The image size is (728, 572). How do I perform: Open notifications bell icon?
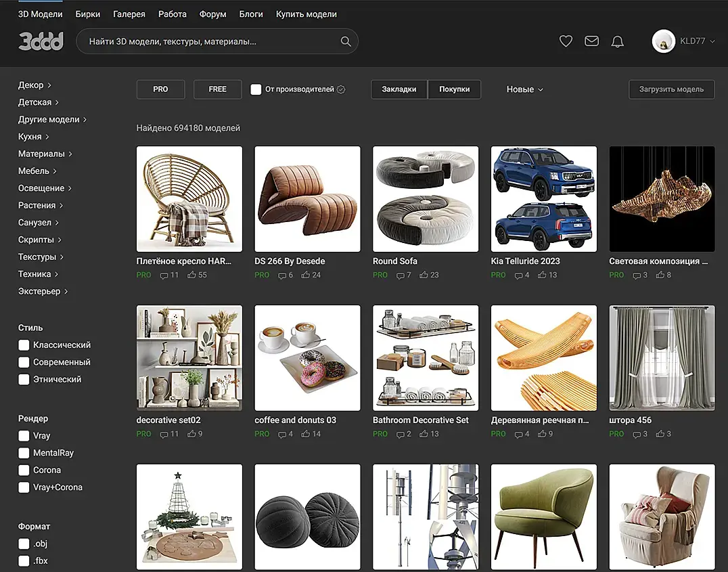click(617, 42)
